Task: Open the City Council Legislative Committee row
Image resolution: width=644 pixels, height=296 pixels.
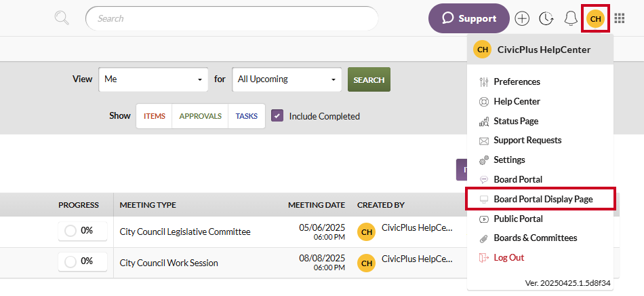Action: click(185, 232)
